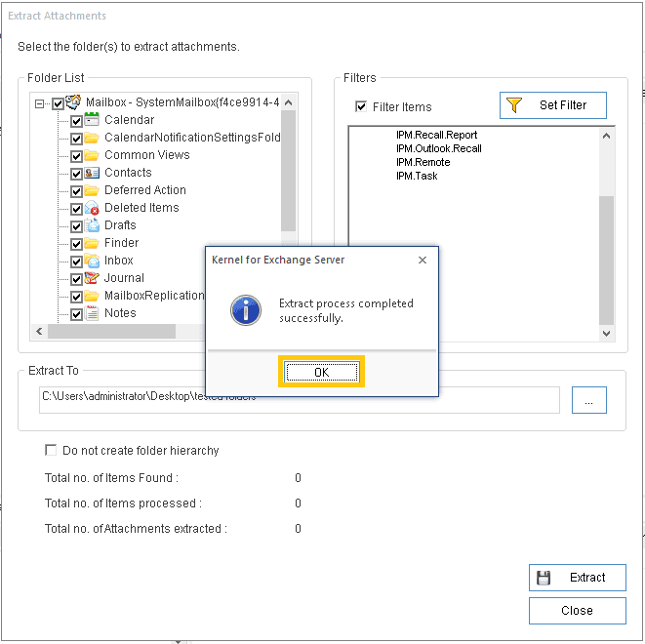Click the Calendar folder icon
The image size is (645, 644).
(x=92, y=119)
